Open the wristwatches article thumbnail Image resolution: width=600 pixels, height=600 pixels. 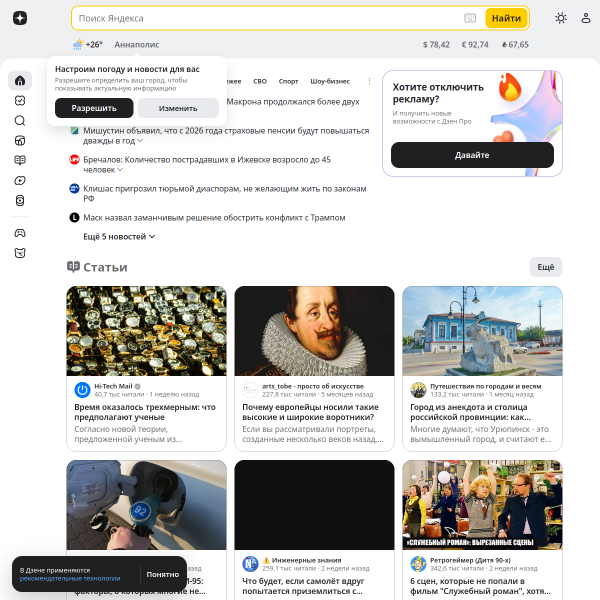[x=146, y=331]
